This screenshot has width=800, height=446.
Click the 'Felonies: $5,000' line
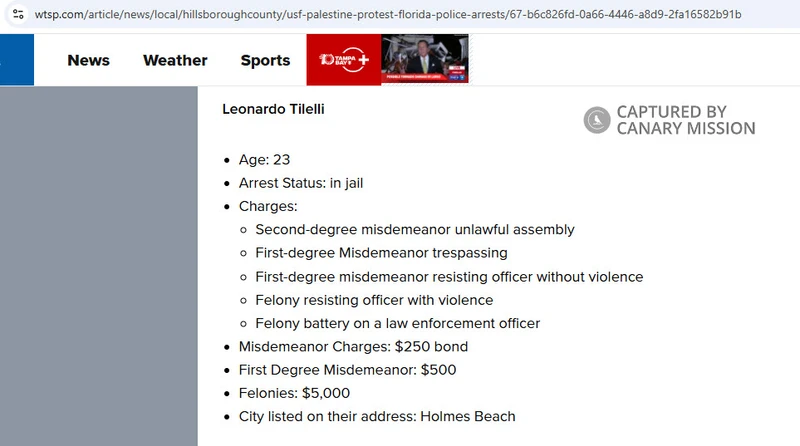pos(294,393)
